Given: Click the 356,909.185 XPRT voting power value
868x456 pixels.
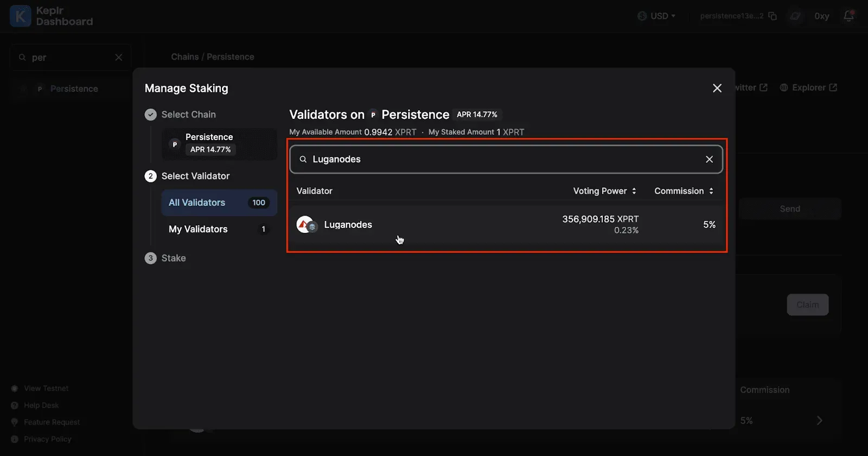Looking at the screenshot, I should pos(601,219).
